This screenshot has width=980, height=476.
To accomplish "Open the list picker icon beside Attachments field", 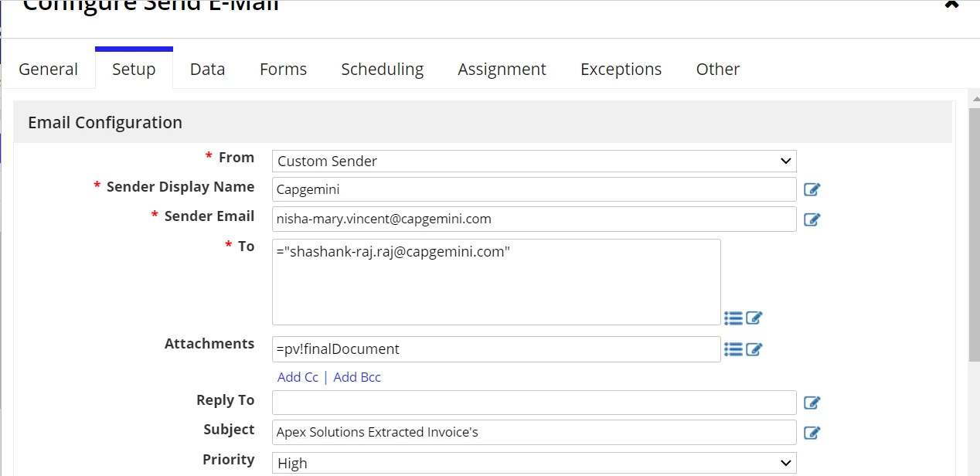I will (x=733, y=349).
